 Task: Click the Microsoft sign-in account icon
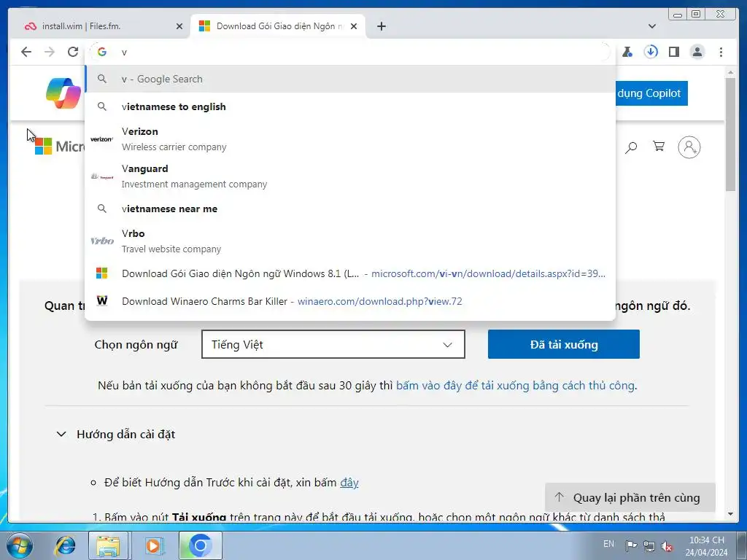(x=689, y=147)
